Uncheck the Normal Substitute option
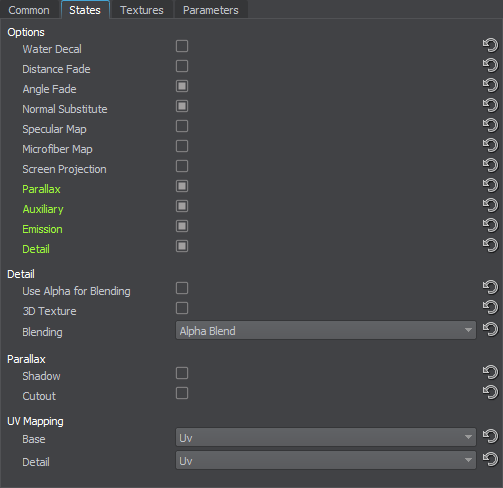This screenshot has height=488, width=503. (182, 106)
